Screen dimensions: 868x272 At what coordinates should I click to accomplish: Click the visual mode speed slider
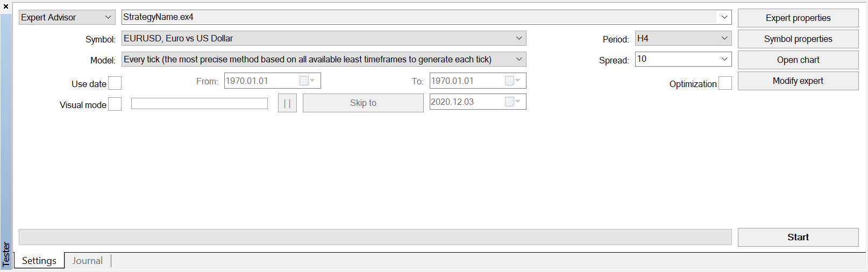pyautogui.click(x=200, y=103)
